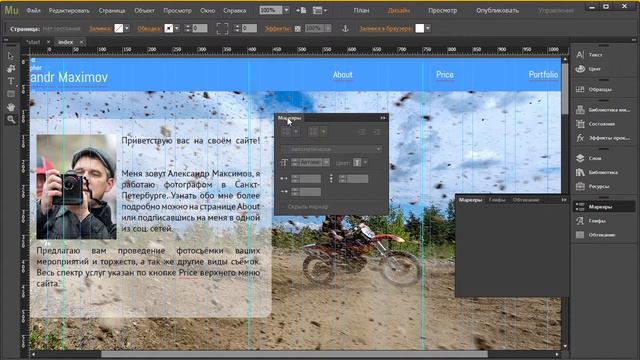Click the Заливка label link
Screen dimensions: 640x360
pos(100,29)
